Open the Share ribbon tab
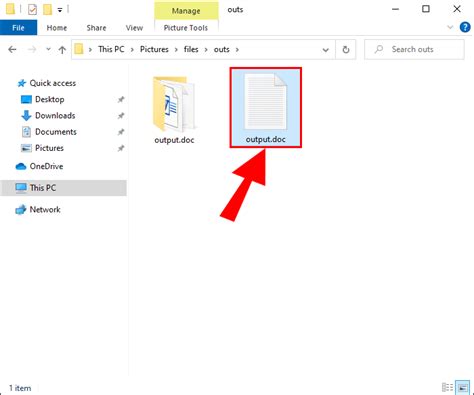Viewport: 474px width, 395px height. 96,28
